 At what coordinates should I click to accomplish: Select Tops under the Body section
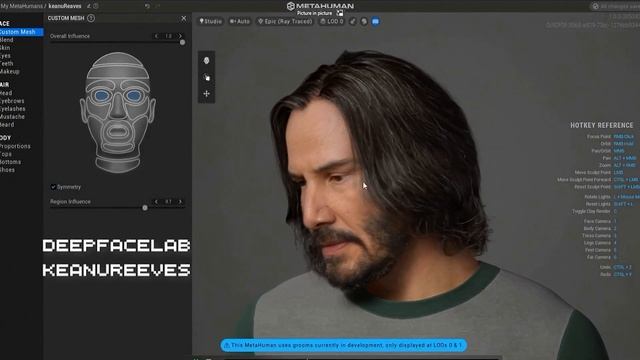tap(6, 154)
